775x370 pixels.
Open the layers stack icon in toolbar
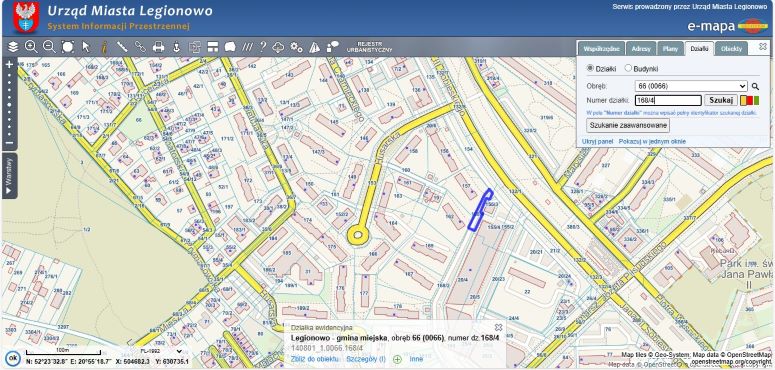(13, 47)
